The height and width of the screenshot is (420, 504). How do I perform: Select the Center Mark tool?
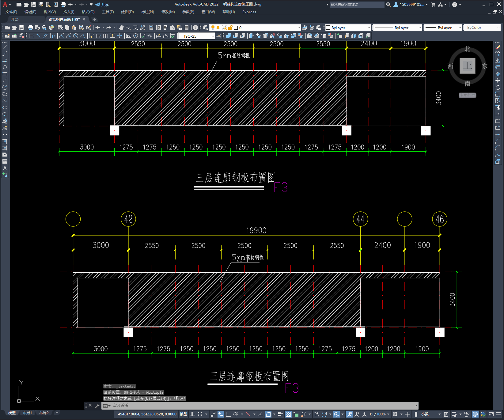pyautogui.click(x=136, y=36)
